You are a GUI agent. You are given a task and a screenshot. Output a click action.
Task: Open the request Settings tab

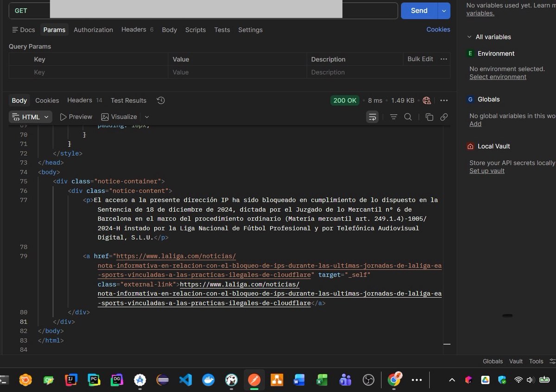coord(250,30)
